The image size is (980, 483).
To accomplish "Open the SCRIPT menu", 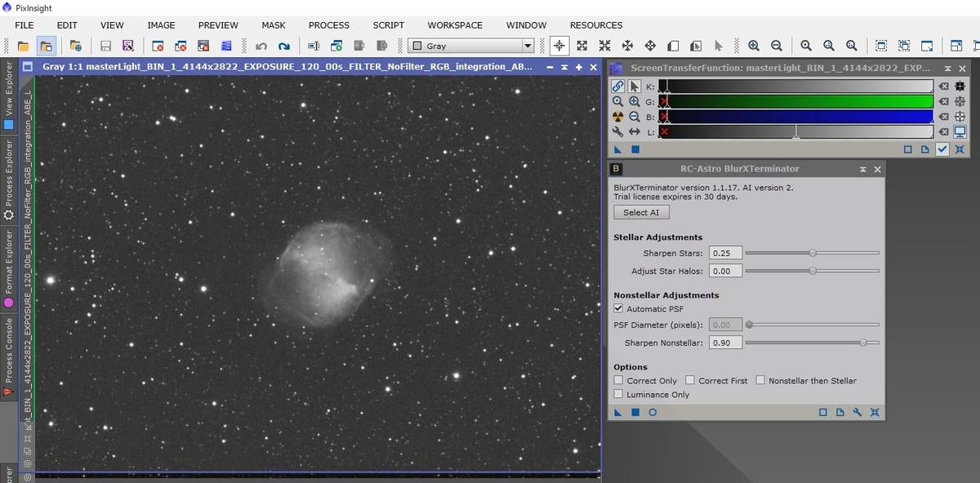I will (389, 25).
